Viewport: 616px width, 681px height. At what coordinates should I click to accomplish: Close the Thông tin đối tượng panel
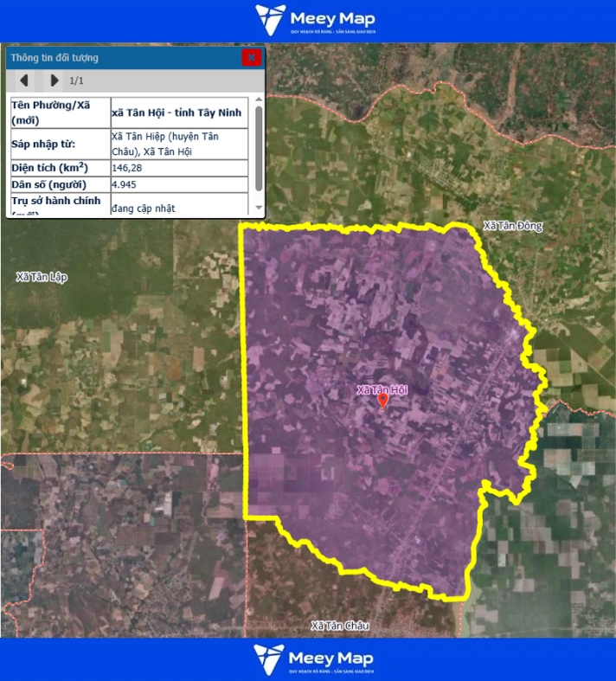coord(251,58)
